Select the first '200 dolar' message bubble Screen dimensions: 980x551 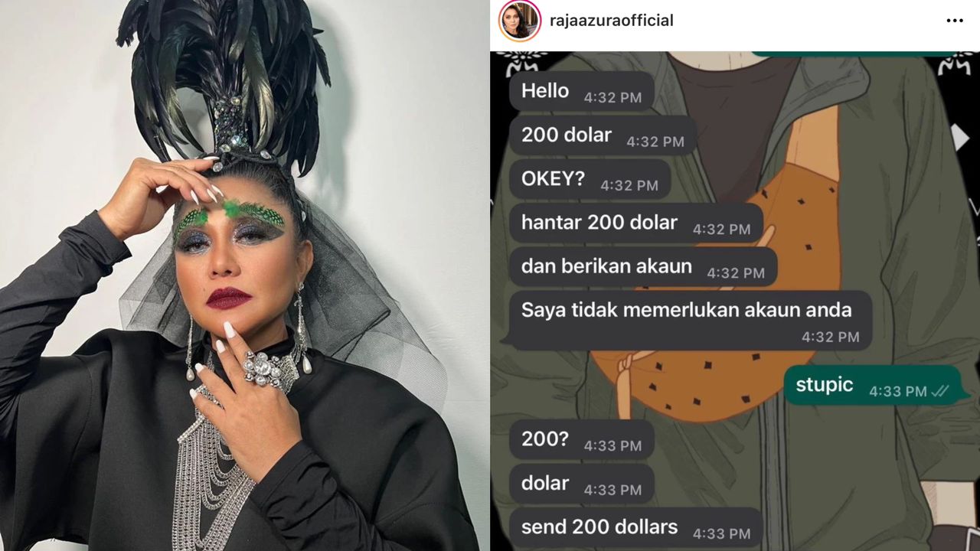(603, 135)
